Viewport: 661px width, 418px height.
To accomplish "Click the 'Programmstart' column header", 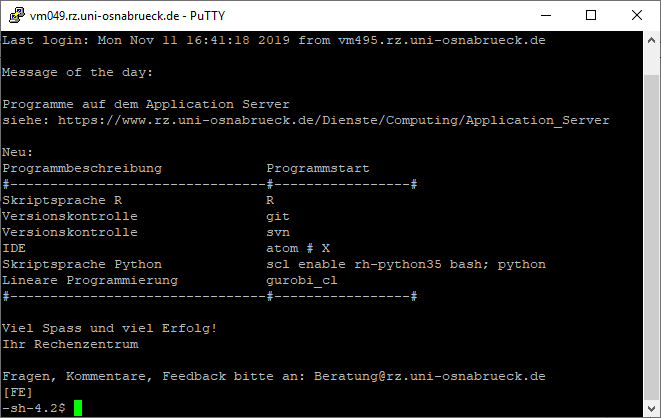I will click(x=318, y=169).
